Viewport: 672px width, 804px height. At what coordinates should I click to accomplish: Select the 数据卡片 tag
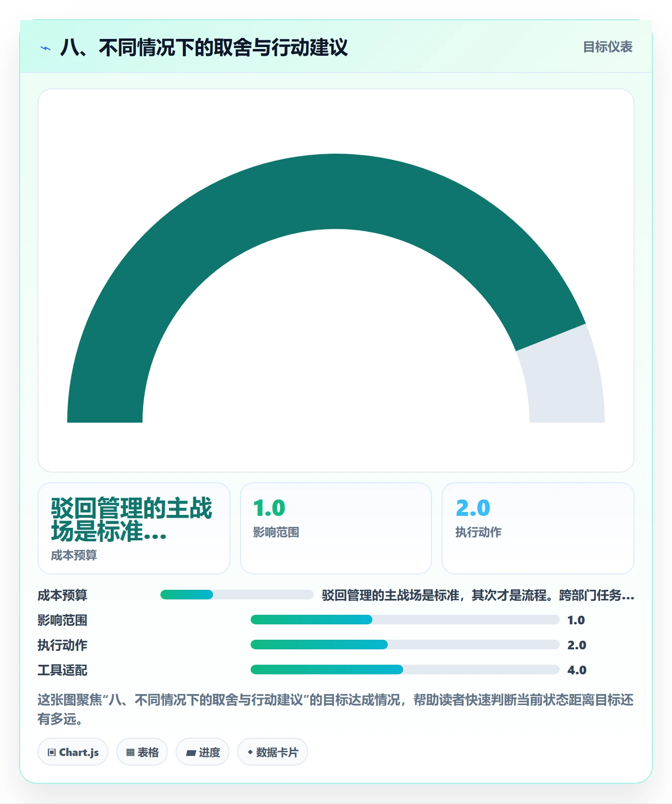273,752
